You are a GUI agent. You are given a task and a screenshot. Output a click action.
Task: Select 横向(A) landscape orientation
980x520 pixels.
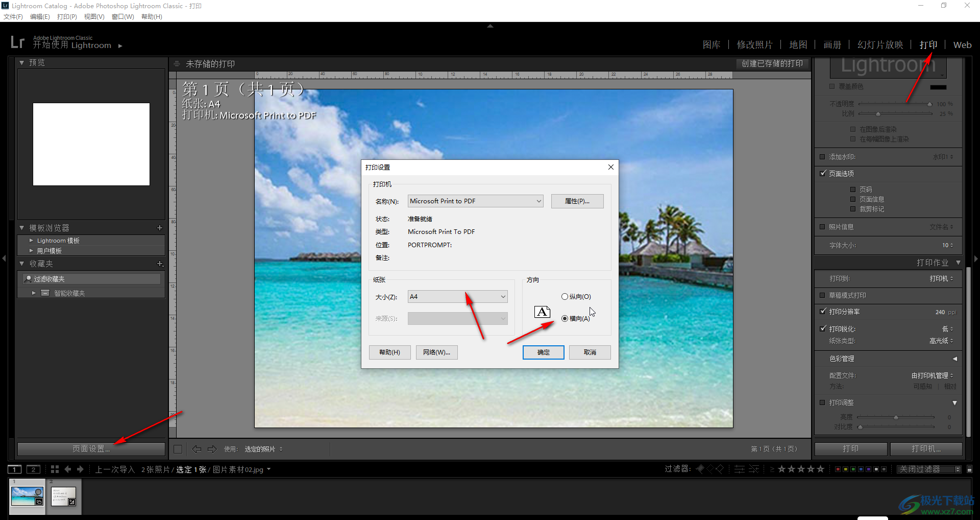click(x=565, y=318)
